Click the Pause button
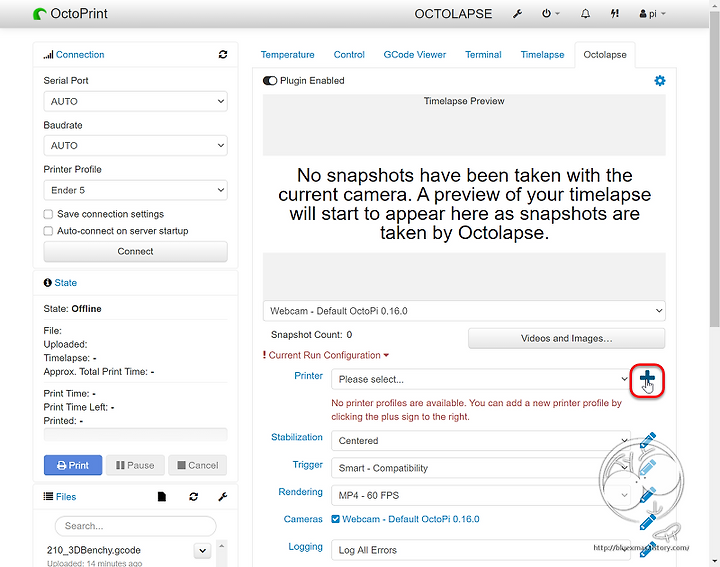Screen dimensions: 720x567 click(x=135, y=465)
